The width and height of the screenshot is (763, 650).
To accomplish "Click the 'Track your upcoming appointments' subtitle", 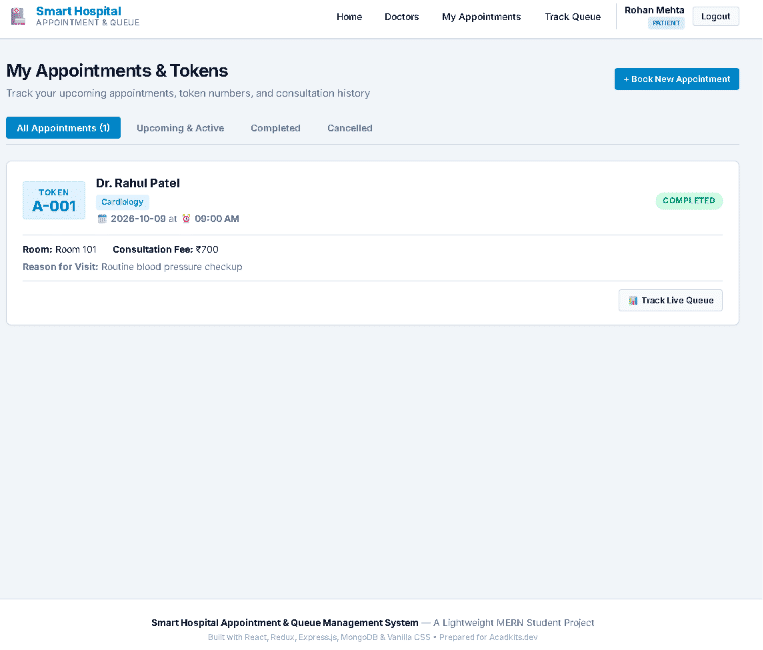I will click(188, 93).
